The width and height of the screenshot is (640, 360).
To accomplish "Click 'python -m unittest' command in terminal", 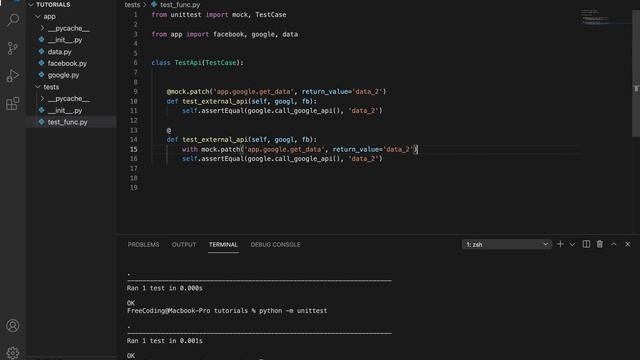I will tap(293, 311).
